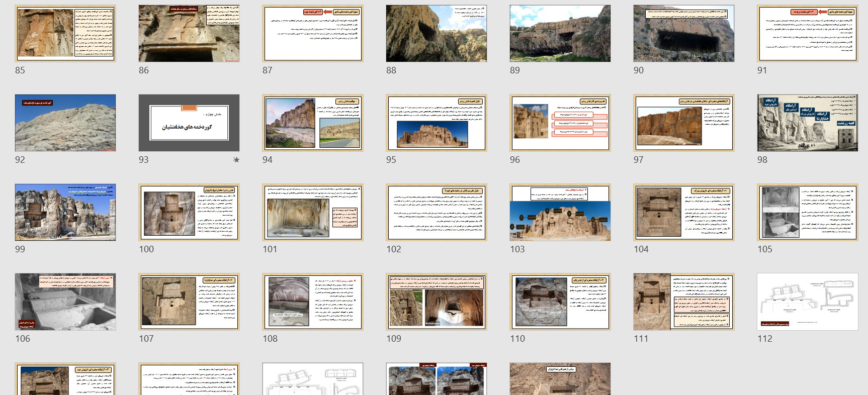Click the text-only slide 102
This screenshot has width=868, height=395.
click(x=437, y=213)
